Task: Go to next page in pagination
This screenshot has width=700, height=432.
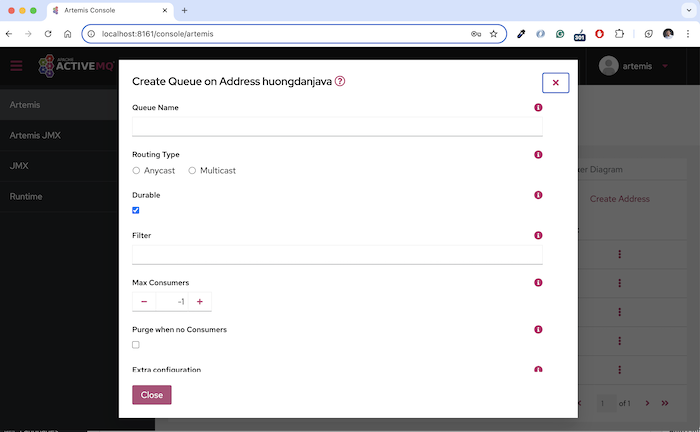Action: [647, 403]
